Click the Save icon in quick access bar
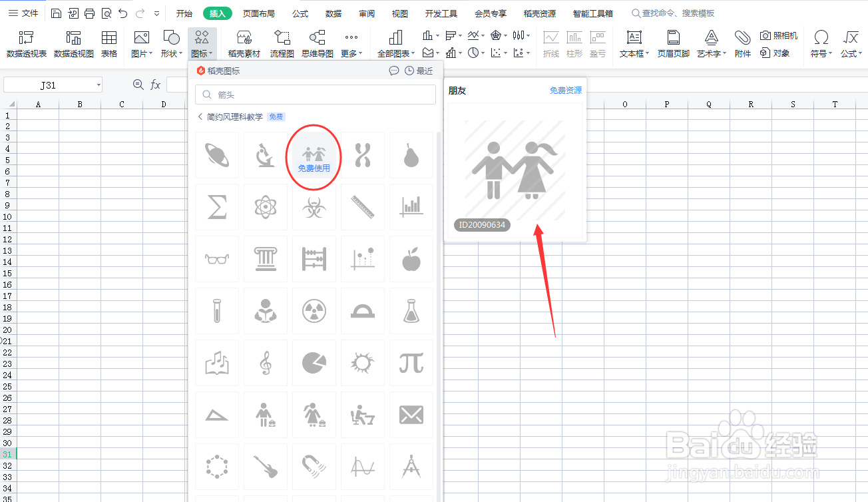 point(57,13)
